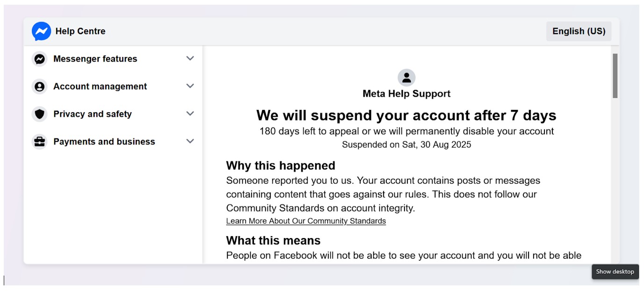Click the vertical scrollbar thumb
644x291 pixels.
click(615, 76)
